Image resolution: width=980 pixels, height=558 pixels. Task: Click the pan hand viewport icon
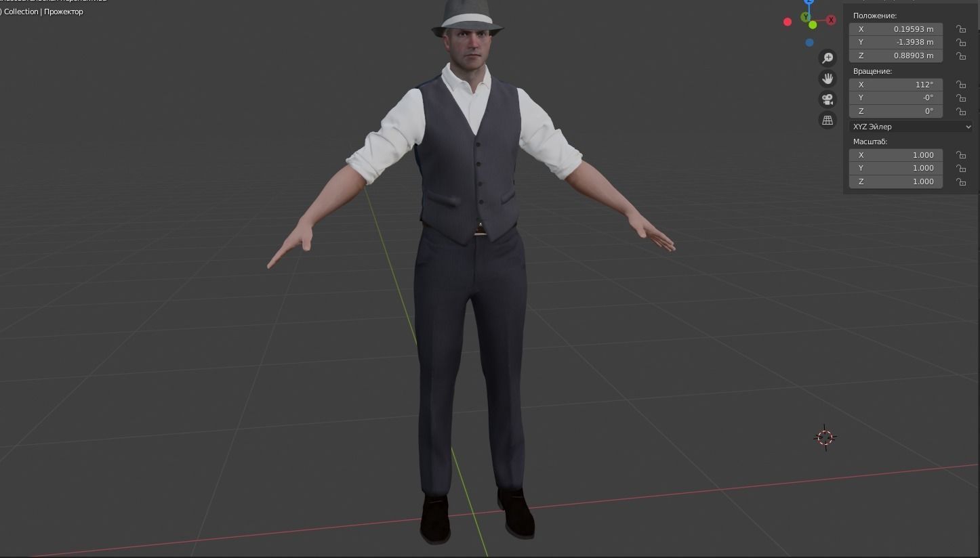point(828,79)
